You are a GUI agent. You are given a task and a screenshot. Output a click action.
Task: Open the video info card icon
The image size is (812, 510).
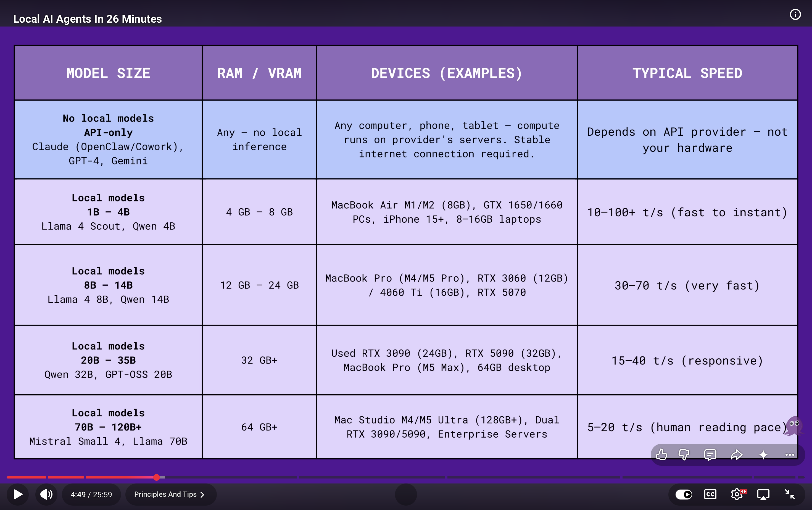[795, 14]
